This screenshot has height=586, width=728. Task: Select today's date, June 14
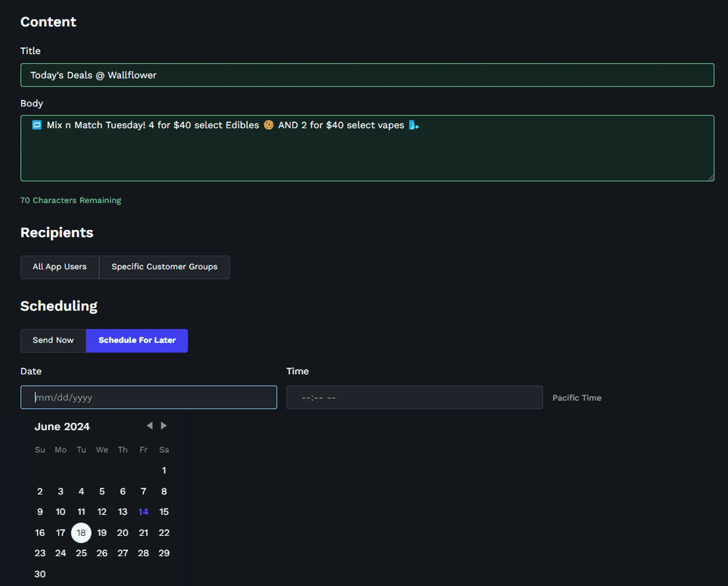click(x=143, y=512)
